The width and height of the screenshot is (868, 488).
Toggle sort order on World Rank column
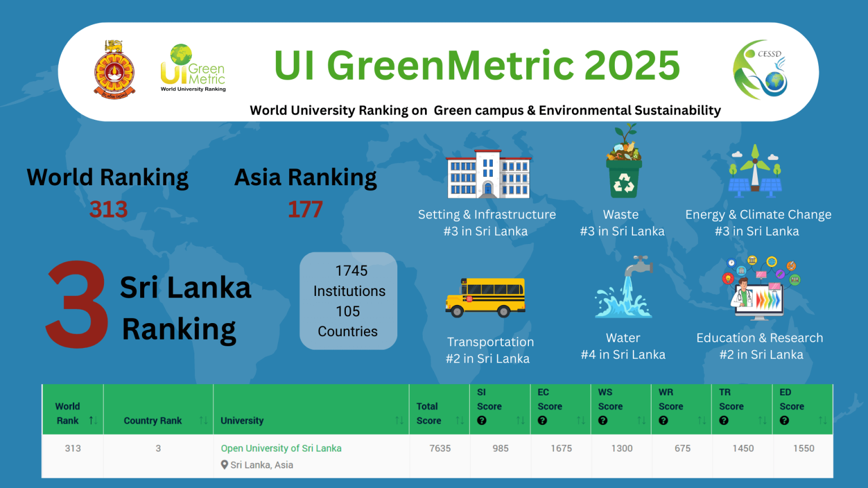click(x=93, y=420)
